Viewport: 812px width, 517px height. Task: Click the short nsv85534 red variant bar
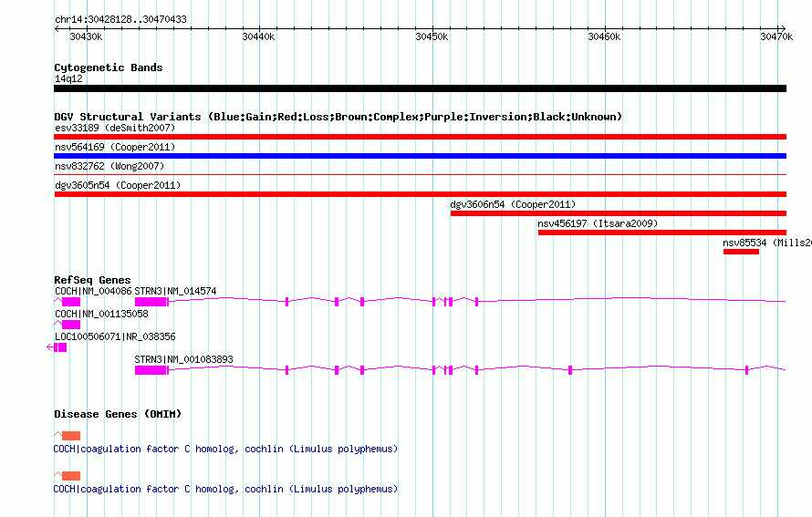click(x=741, y=252)
